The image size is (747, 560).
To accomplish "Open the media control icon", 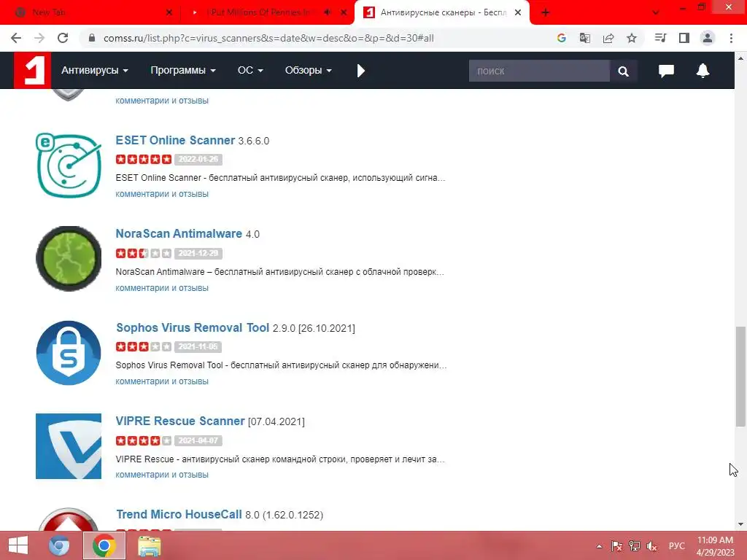I will (x=660, y=38).
